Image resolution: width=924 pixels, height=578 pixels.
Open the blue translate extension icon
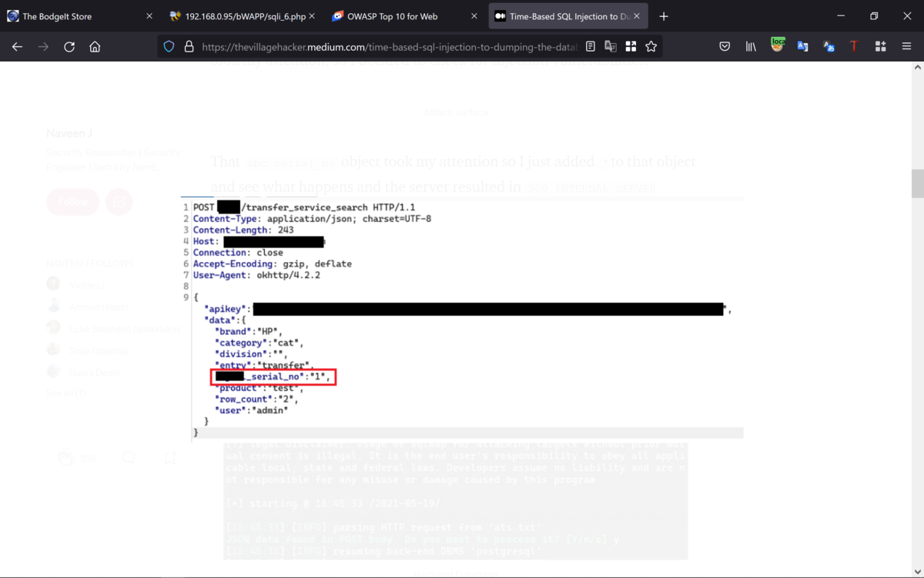pos(802,47)
